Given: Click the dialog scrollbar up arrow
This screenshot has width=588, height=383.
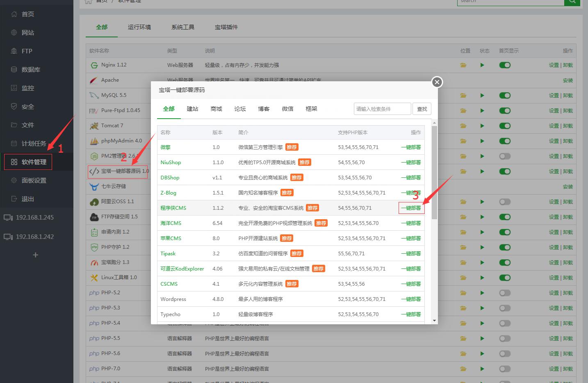Looking at the screenshot, I should pos(434,123).
